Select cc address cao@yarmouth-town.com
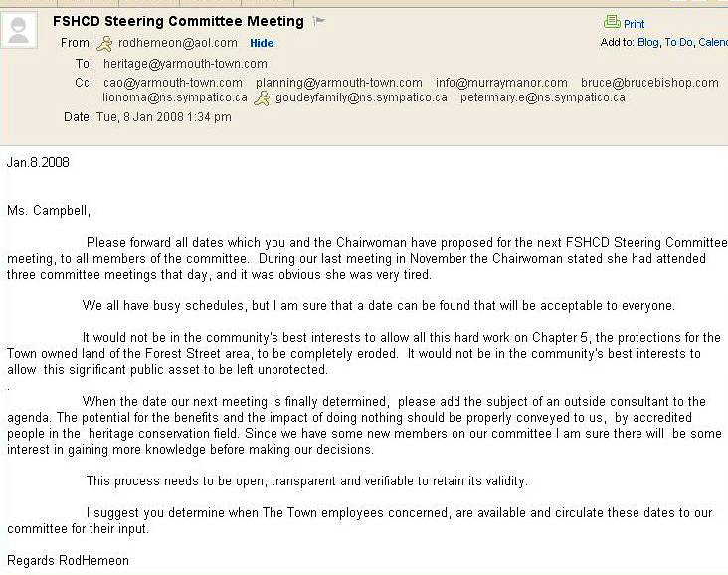This screenshot has height=575, width=728. 172,83
